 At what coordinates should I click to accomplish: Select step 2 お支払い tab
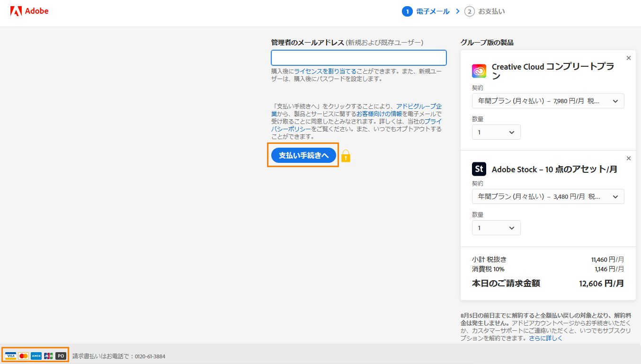(x=484, y=11)
